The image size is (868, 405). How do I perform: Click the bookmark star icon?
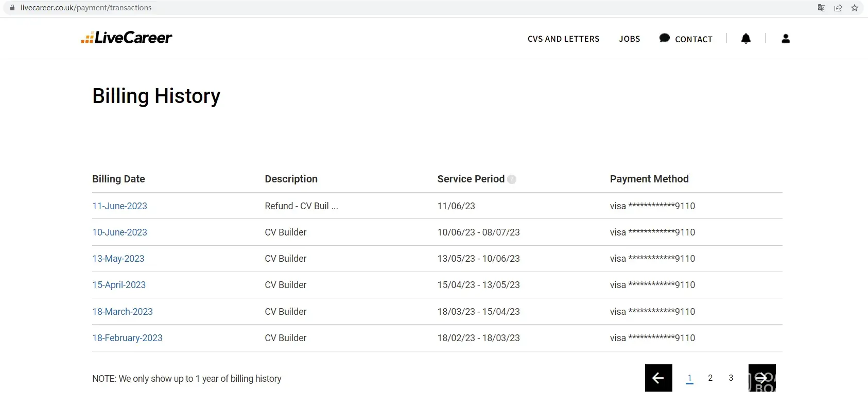(855, 8)
